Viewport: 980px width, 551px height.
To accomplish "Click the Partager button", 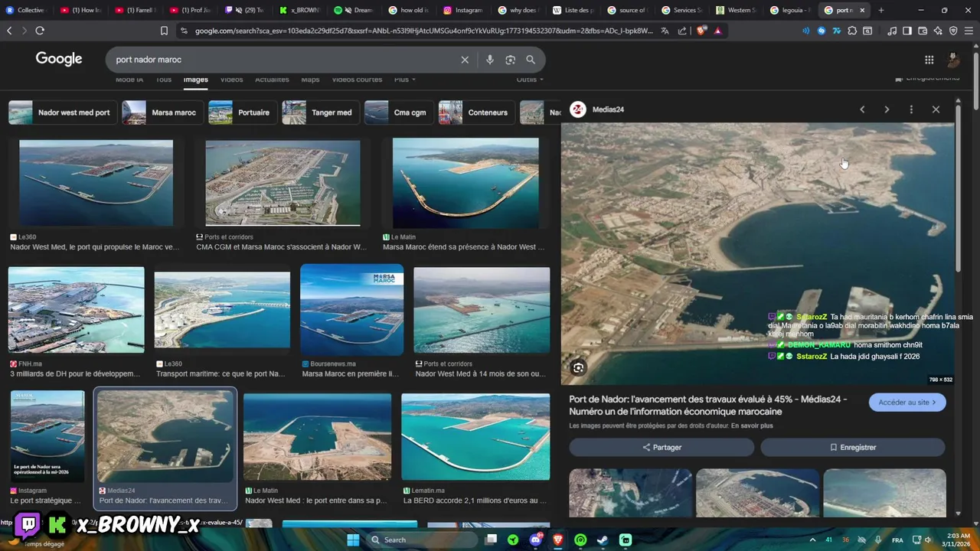I will click(x=661, y=447).
